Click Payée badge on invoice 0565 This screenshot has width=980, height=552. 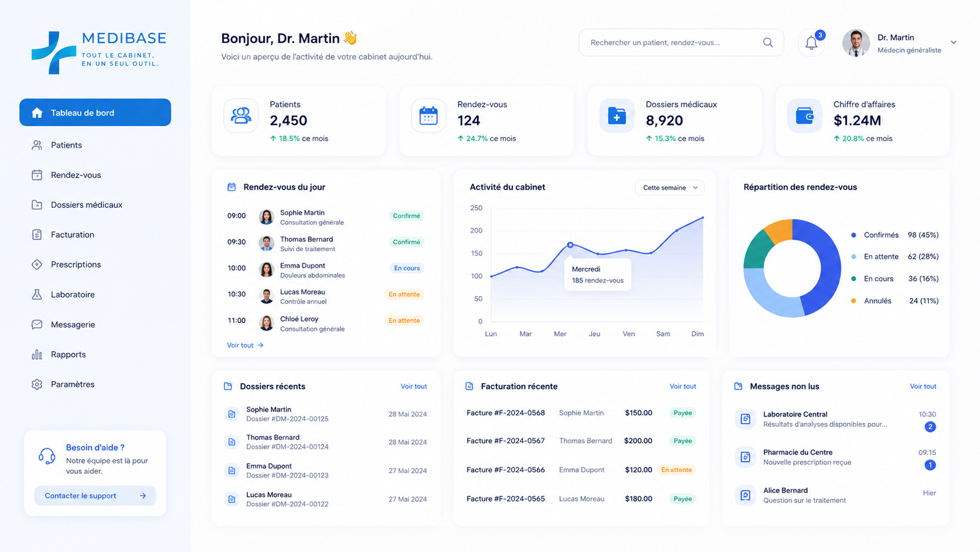[683, 499]
